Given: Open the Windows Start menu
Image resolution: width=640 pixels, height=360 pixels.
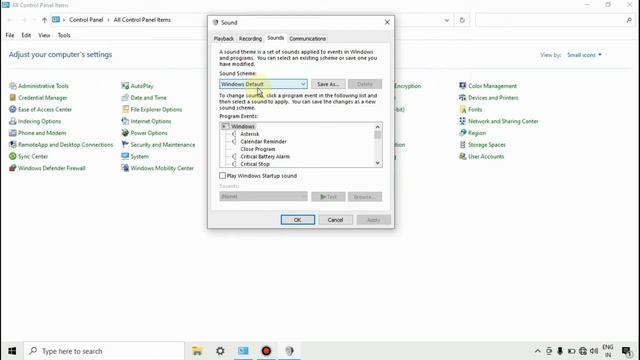Looking at the screenshot, I should tap(12, 351).
